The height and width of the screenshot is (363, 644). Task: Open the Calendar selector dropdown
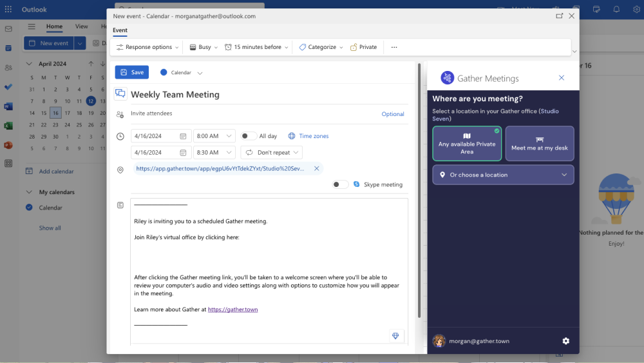click(182, 73)
